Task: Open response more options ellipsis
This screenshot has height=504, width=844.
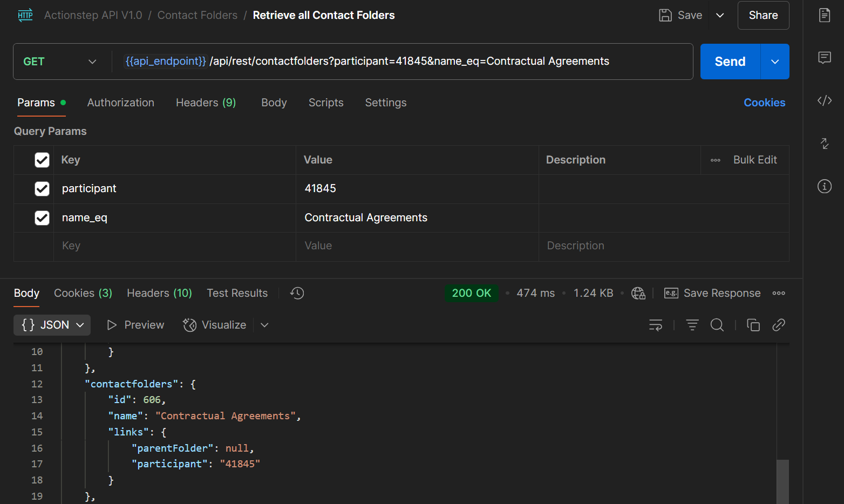Action: click(779, 293)
